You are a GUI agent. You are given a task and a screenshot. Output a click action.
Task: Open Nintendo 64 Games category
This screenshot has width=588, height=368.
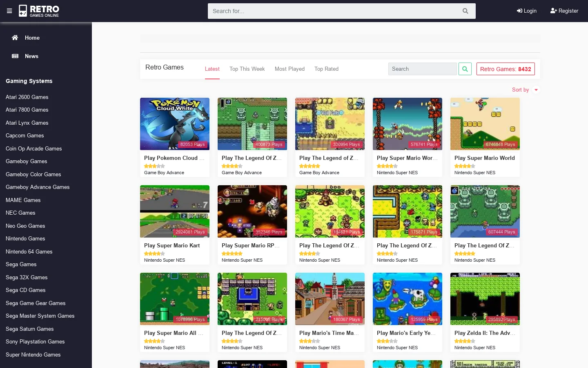coord(29,251)
